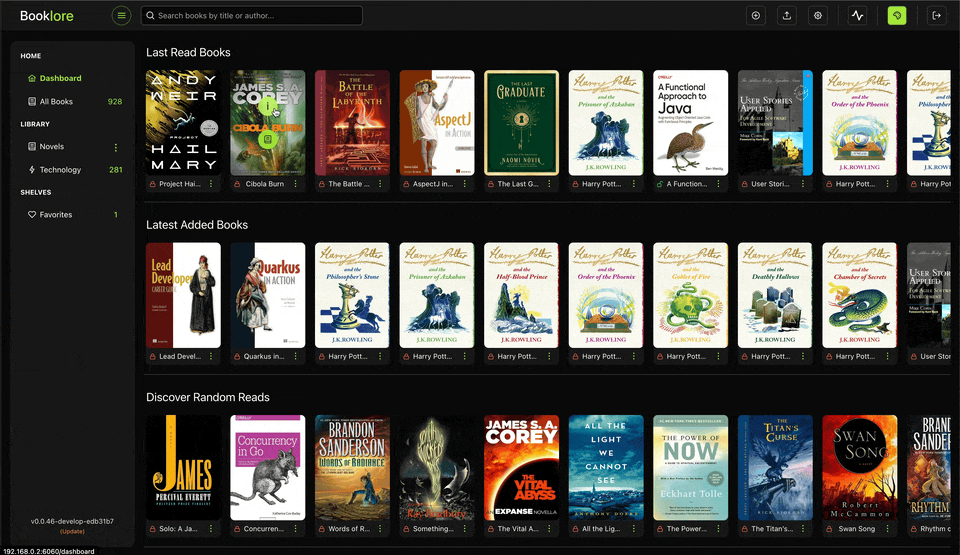Click the Booklore logo
The width and height of the screenshot is (960, 555).
click(47, 16)
